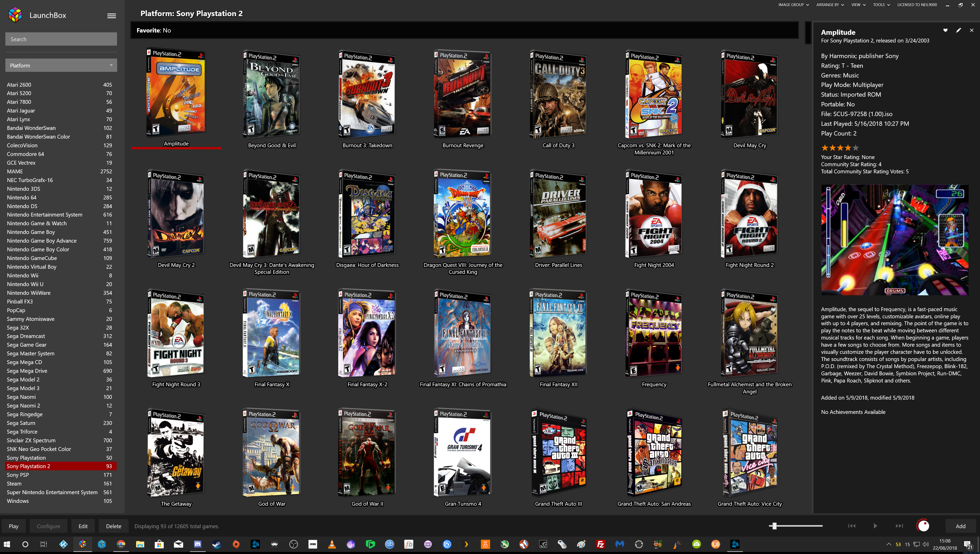Expand the Image Group dropdown menu

coord(794,5)
